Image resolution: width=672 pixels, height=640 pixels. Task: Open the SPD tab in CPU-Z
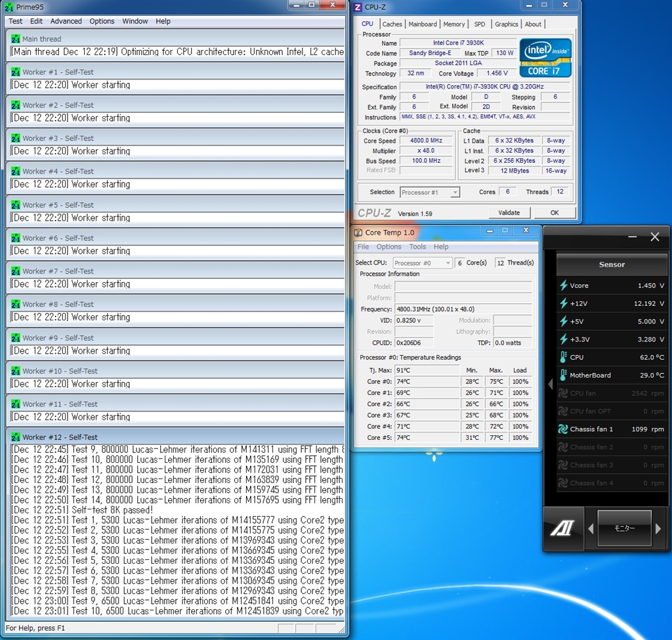coord(480,24)
